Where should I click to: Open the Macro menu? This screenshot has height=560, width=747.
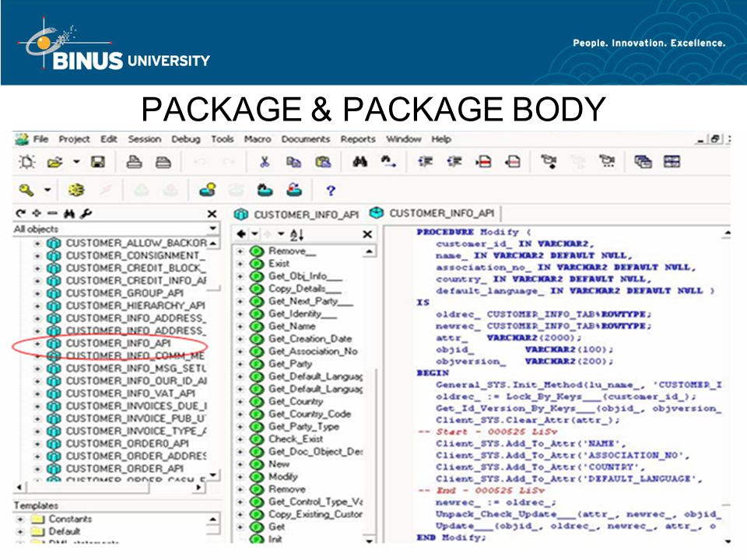click(x=258, y=139)
